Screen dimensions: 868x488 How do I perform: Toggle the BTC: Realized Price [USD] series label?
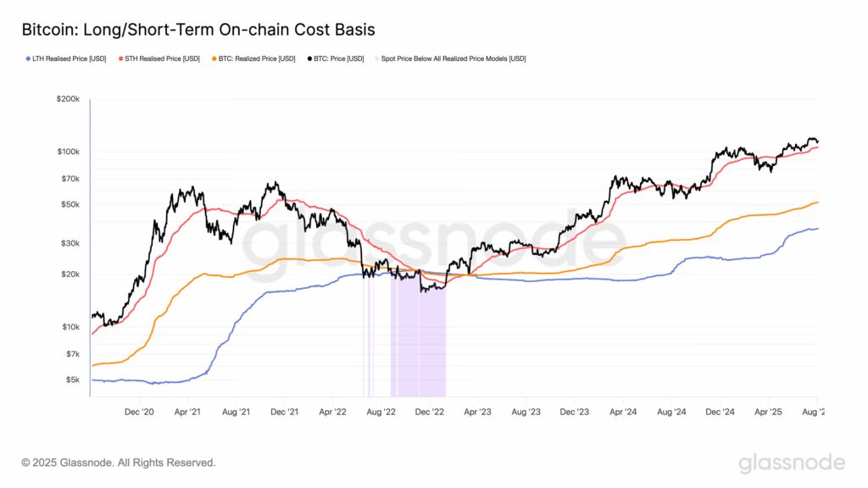[x=255, y=58]
